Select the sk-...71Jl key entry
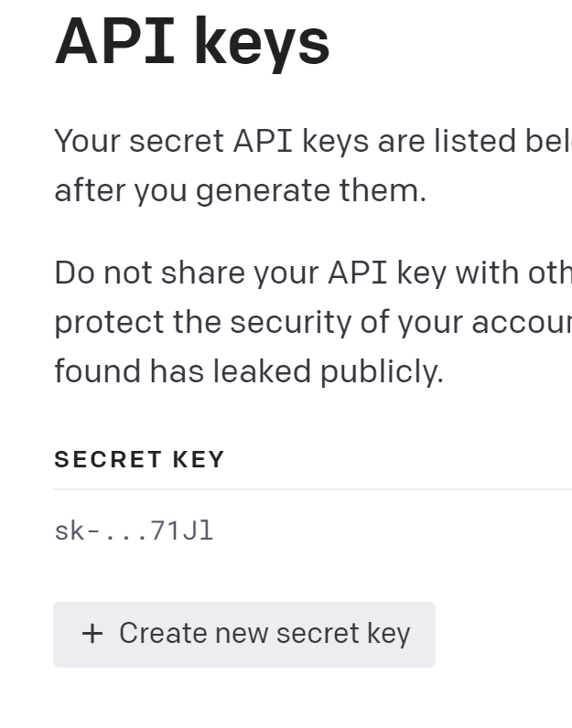 click(x=134, y=531)
